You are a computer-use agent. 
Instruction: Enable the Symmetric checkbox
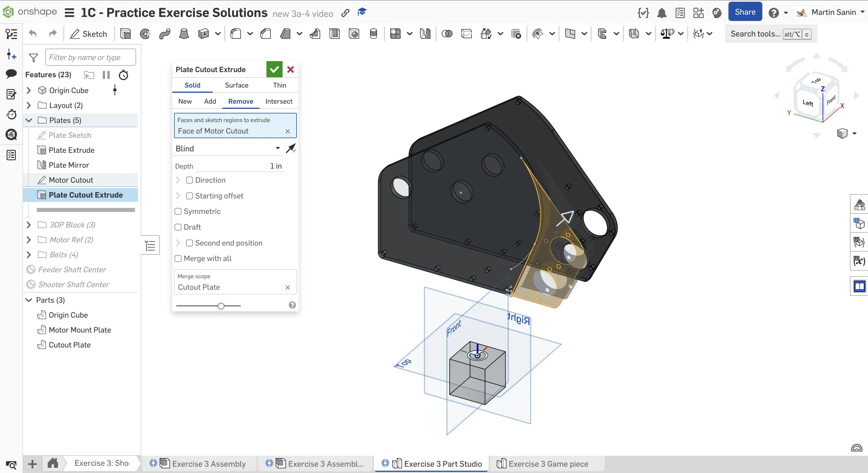click(178, 211)
